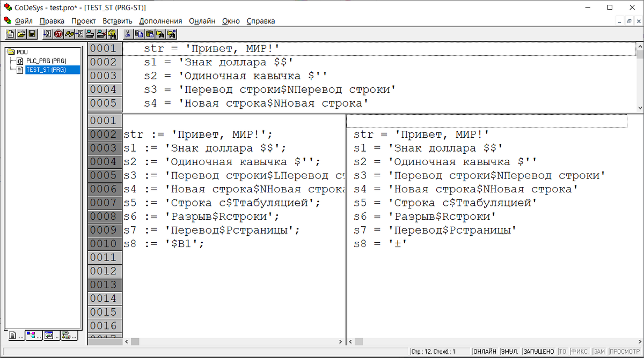The image size is (644, 358).
Task: Set breakpoint on code line 0006
Action: click(x=105, y=189)
